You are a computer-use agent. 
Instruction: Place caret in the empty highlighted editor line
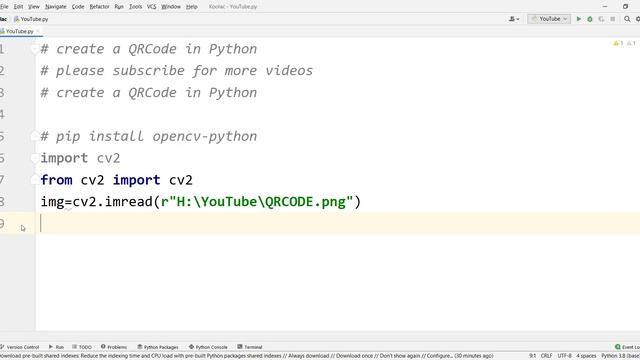click(338, 224)
